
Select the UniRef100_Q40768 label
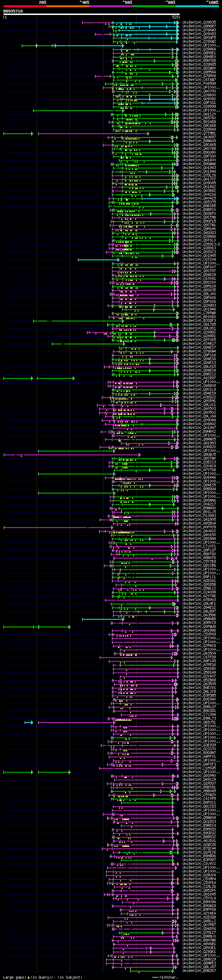tap(199, 149)
